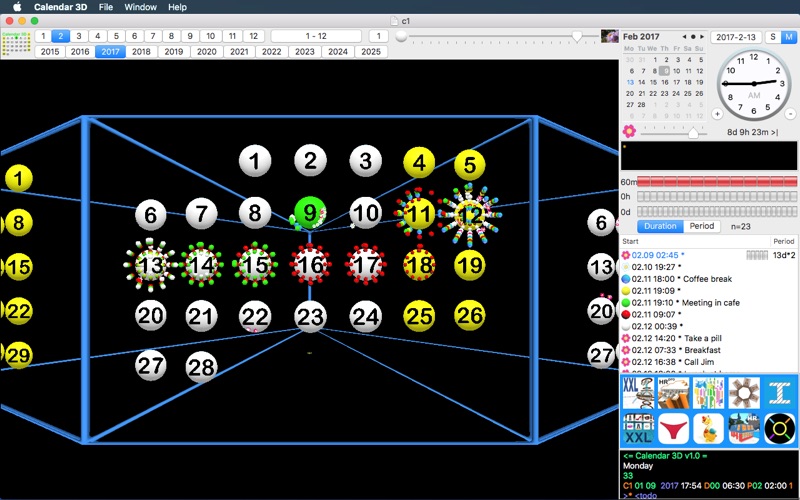
Task: Click the 0d duration bar
Action: click(717, 211)
